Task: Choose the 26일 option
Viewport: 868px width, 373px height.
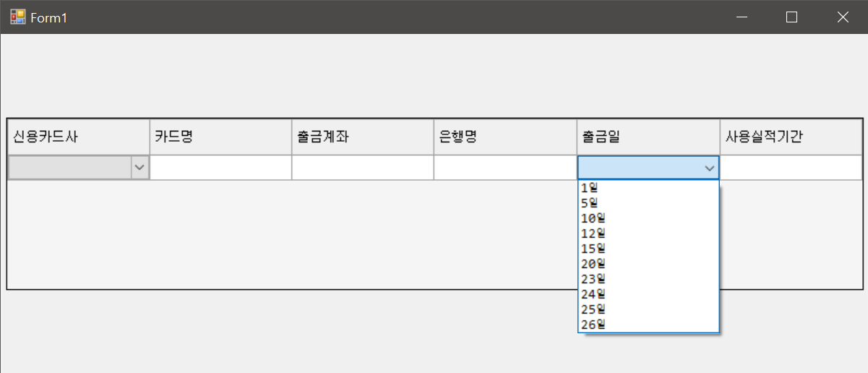Action: [x=648, y=325]
